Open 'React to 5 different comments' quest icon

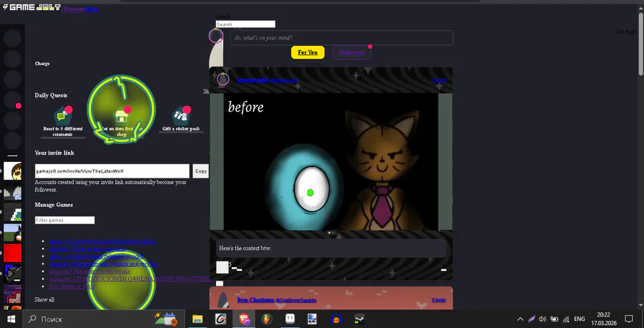[x=63, y=115]
